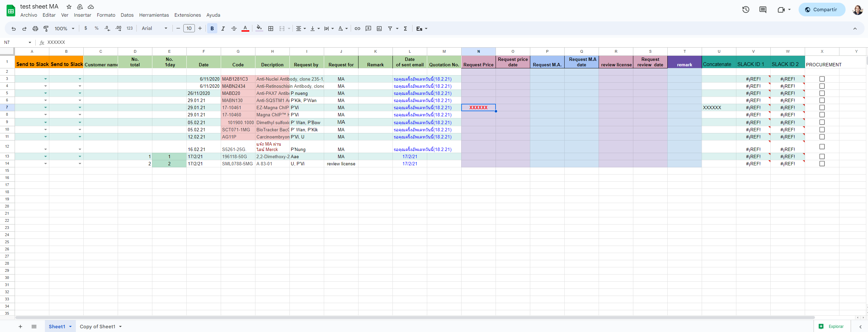Click the print icon in toolbar

point(35,29)
